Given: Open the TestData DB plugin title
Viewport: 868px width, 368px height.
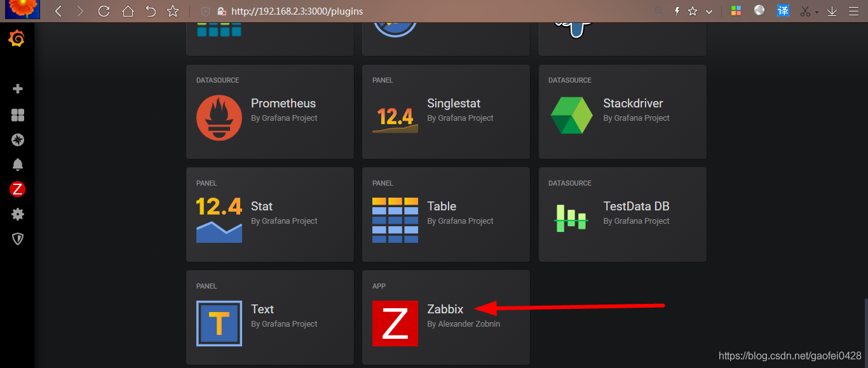Looking at the screenshot, I should click(636, 207).
